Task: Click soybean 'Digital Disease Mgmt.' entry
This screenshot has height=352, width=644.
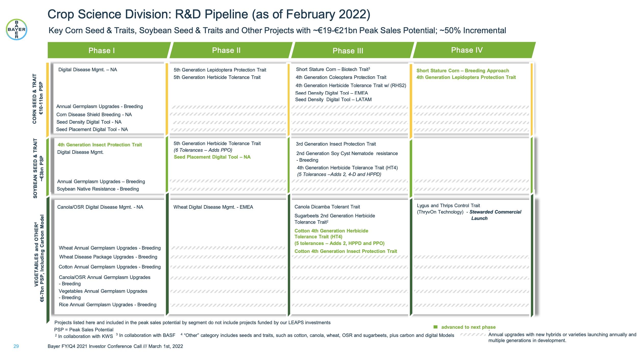Action: point(80,152)
